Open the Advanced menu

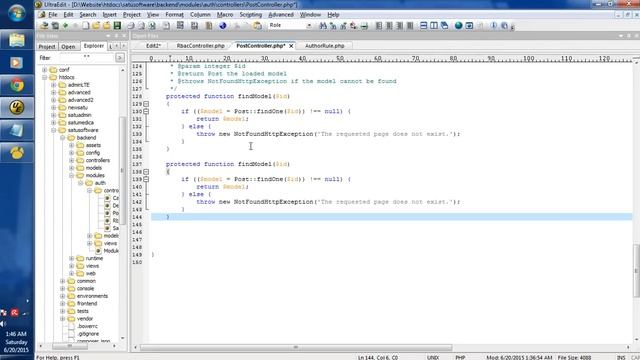[281, 15]
